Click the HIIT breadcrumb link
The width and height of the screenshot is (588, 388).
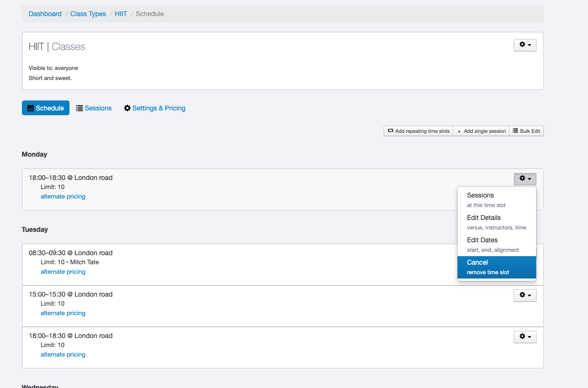(121, 14)
